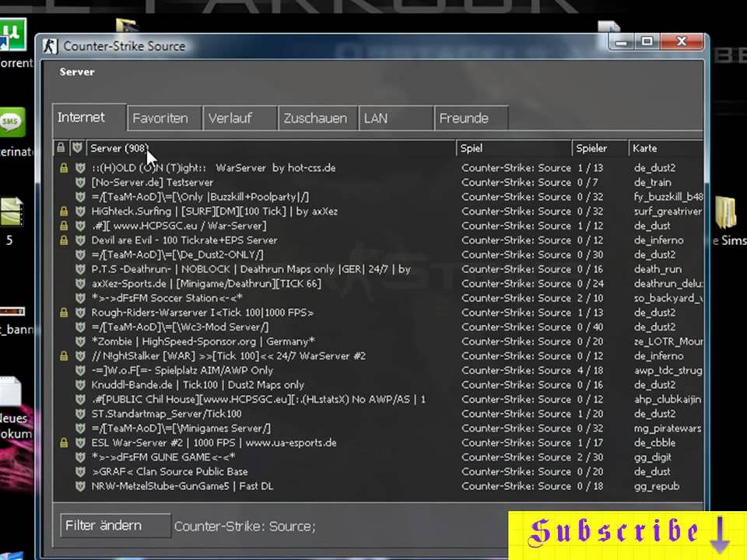The width and height of the screenshot is (747, 560).
Task: Click shield icon of Buzzkill+Poolparty row
Action: point(80,197)
